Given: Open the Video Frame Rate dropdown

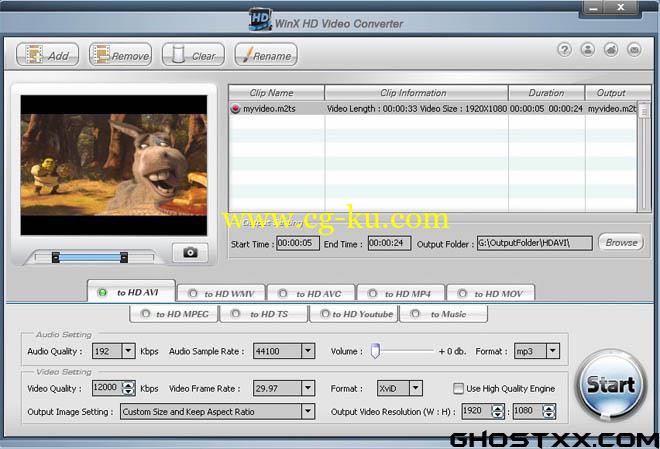Looking at the screenshot, I should click(308, 388).
